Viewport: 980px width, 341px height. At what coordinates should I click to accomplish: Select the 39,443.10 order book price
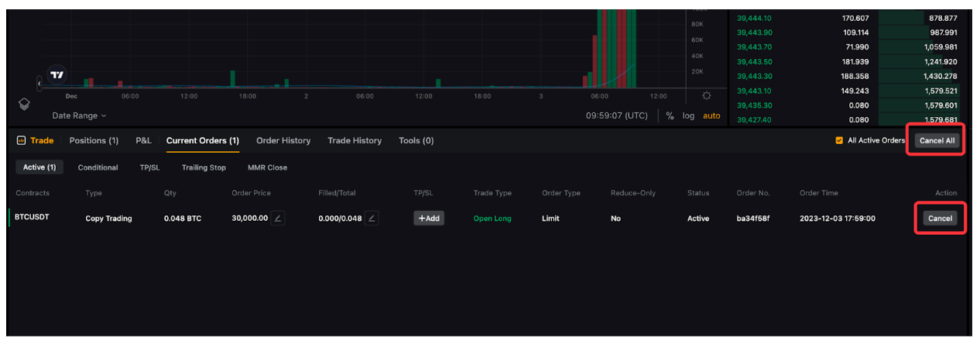pos(753,91)
